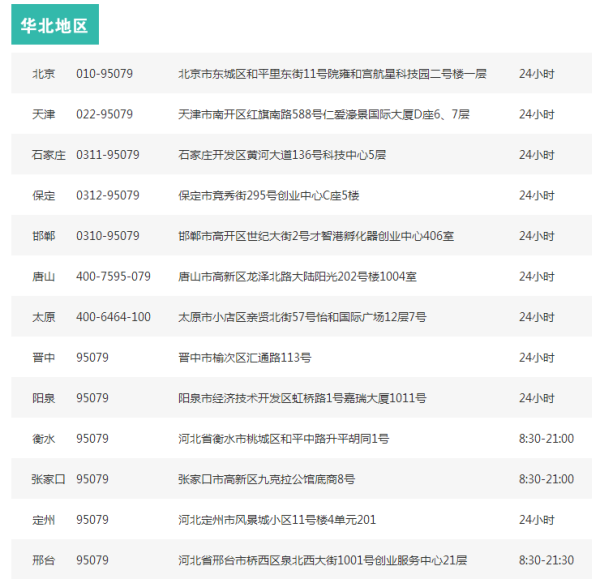The image size is (600, 579).
Task: Click the 阳泉市经济技术开发区虹桥路1号 address
Action: tap(302, 398)
